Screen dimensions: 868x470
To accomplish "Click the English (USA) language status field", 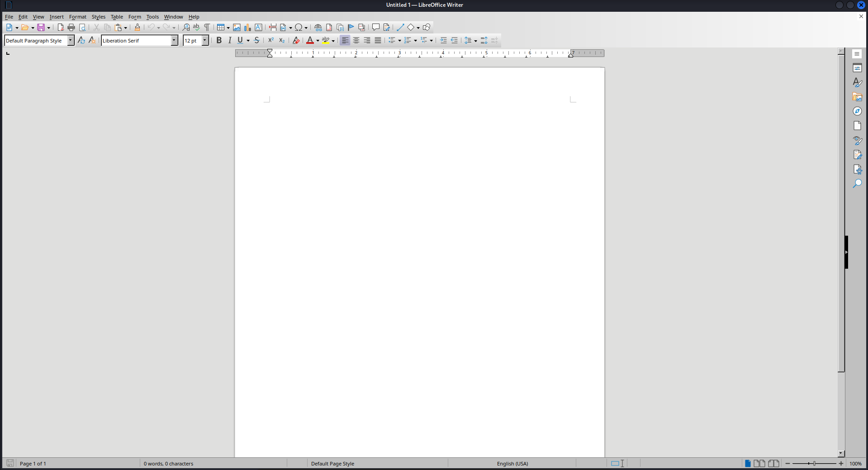I will (512, 463).
